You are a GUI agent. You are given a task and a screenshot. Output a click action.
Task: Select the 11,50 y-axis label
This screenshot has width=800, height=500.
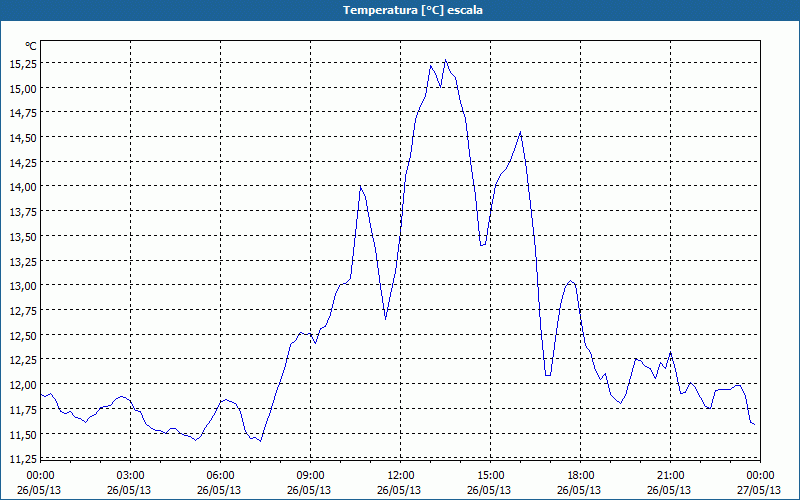point(23,434)
